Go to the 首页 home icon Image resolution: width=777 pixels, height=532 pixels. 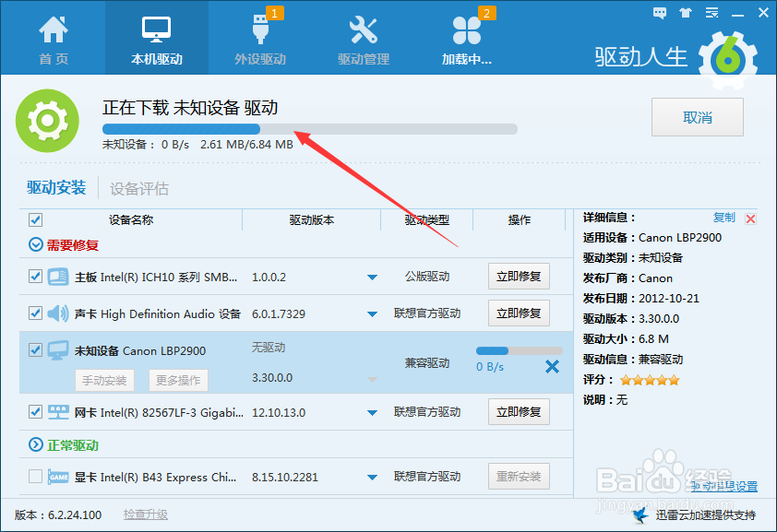coord(54,30)
